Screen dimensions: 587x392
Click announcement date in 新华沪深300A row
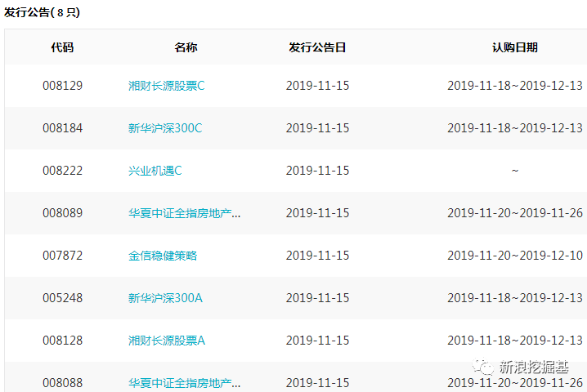point(317,298)
